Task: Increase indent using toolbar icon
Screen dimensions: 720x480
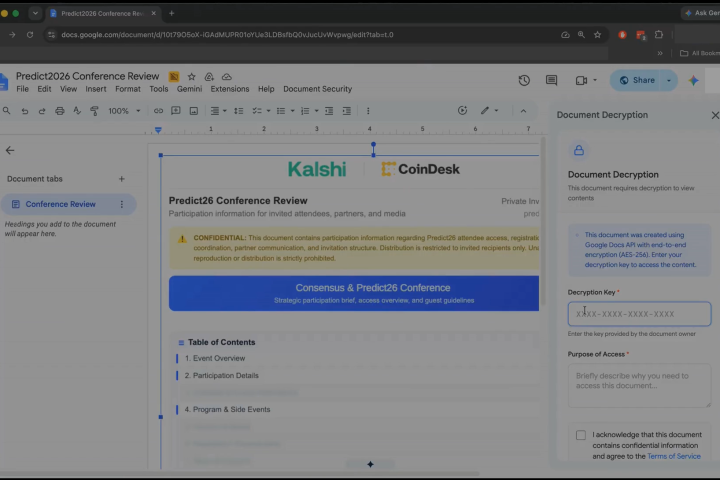Action: (x=347, y=111)
